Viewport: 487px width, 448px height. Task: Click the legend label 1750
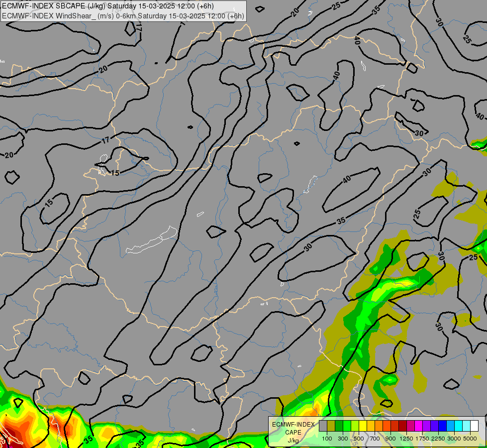(x=422, y=439)
